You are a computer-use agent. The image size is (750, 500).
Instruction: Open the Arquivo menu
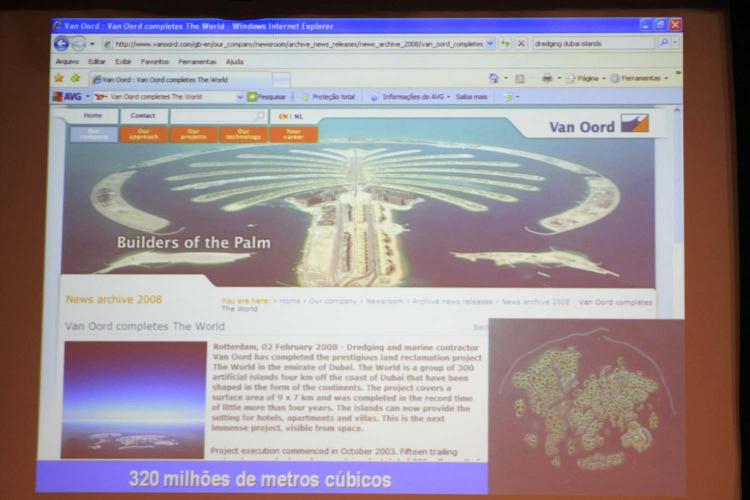tap(67, 61)
